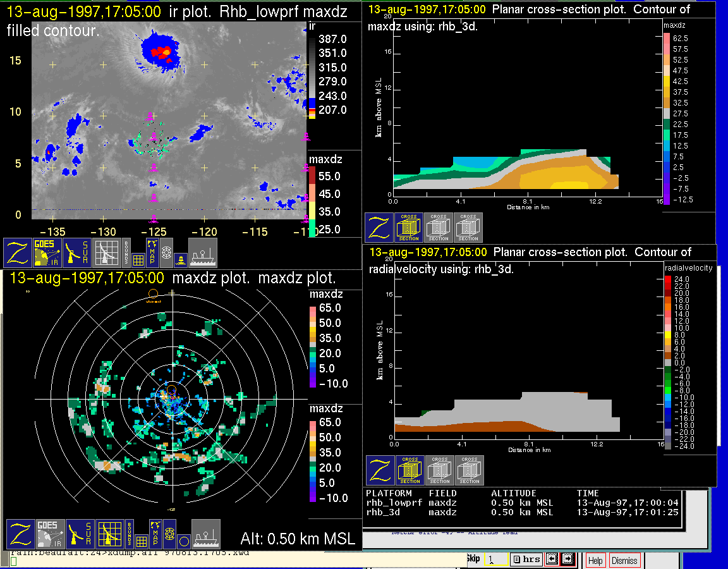The image size is (728, 569).
Task: Click circle icon in bottom maxdz toolbar
Action: click(183, 541)
